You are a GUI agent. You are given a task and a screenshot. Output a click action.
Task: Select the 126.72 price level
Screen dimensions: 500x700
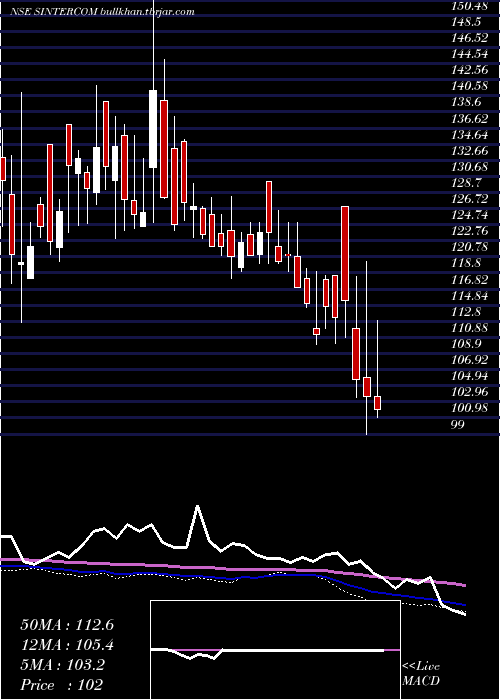click(470, 199)
